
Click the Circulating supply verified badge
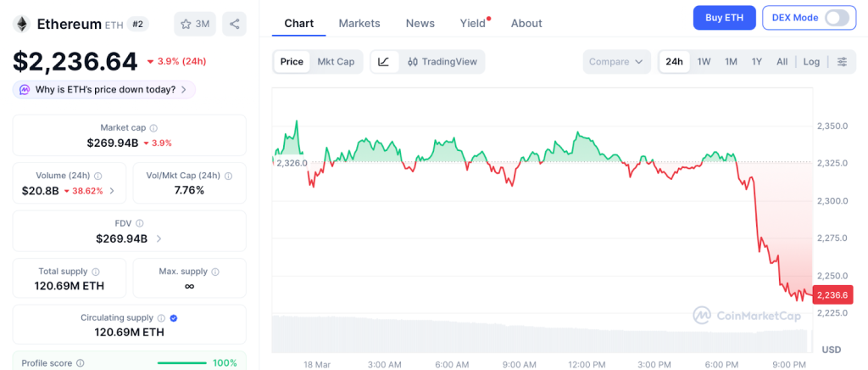(173, 318)
